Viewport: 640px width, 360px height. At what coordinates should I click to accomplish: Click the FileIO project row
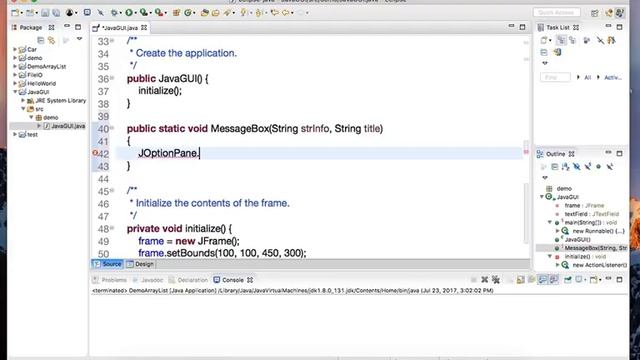pos(34,75)
